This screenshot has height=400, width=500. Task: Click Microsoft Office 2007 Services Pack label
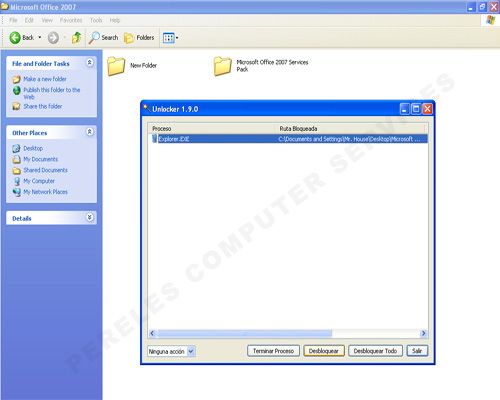[272, 66]
